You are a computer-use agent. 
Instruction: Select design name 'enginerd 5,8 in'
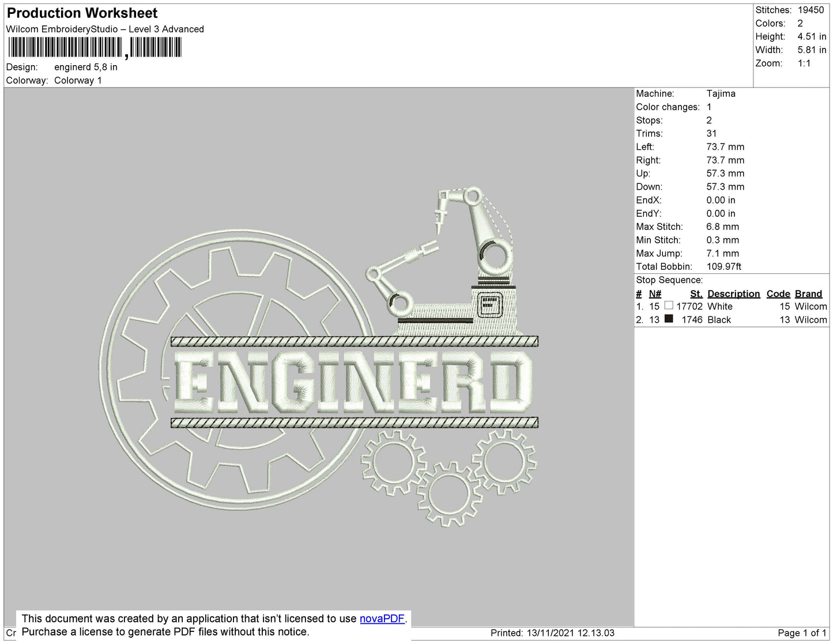(86, 67)
